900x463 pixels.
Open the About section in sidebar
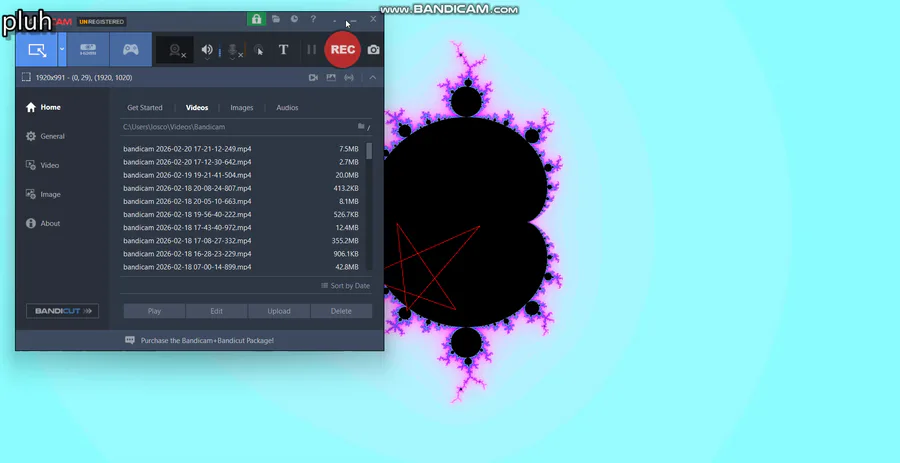tap(43, 223)
